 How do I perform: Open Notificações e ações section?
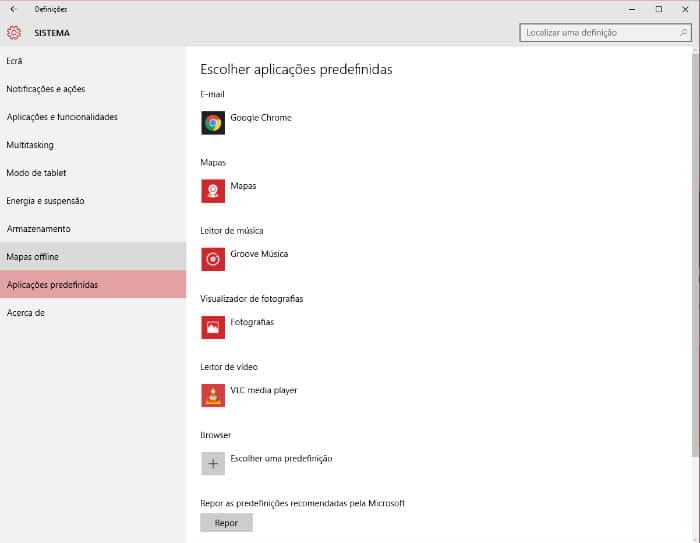point(93,89)
